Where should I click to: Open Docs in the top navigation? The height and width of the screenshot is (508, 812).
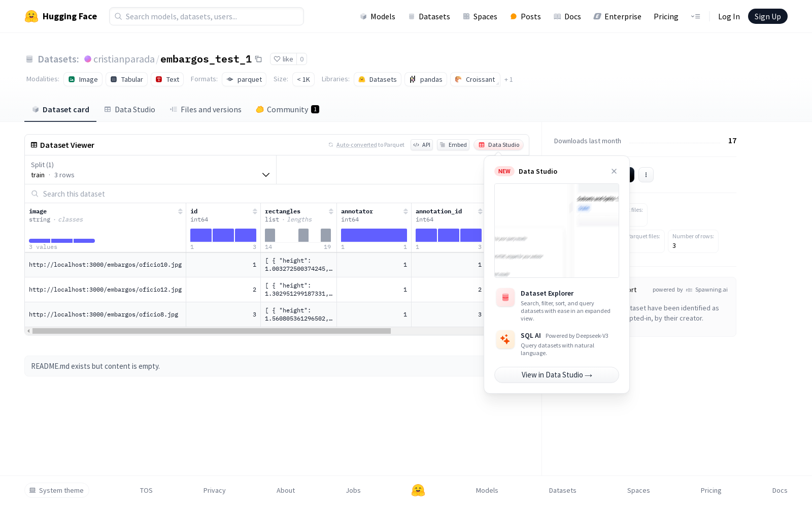tap(567, 16)
